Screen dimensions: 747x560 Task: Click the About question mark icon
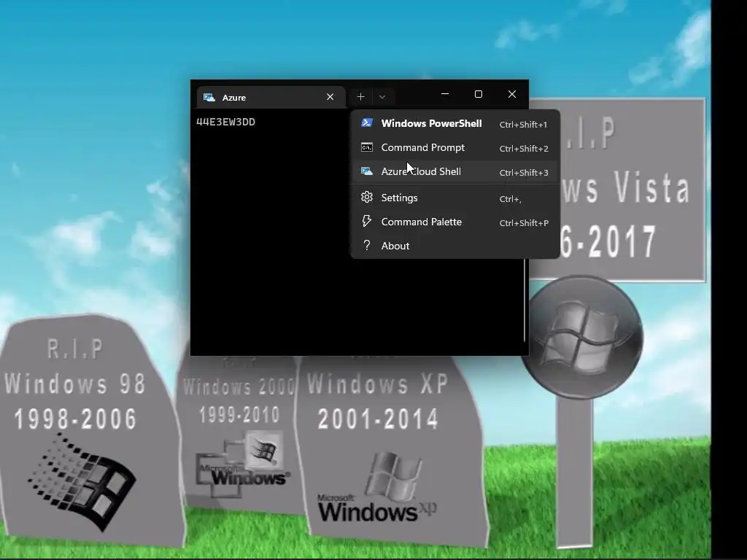[367, 245]
